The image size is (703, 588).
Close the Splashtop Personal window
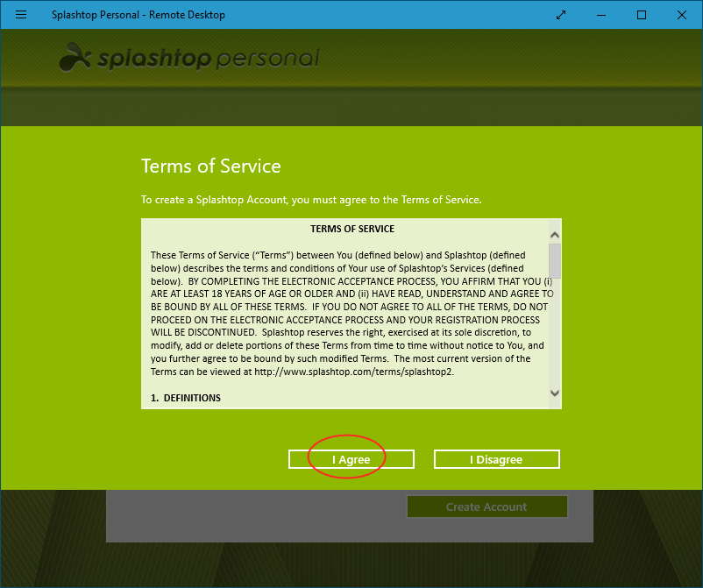(682, 15)
